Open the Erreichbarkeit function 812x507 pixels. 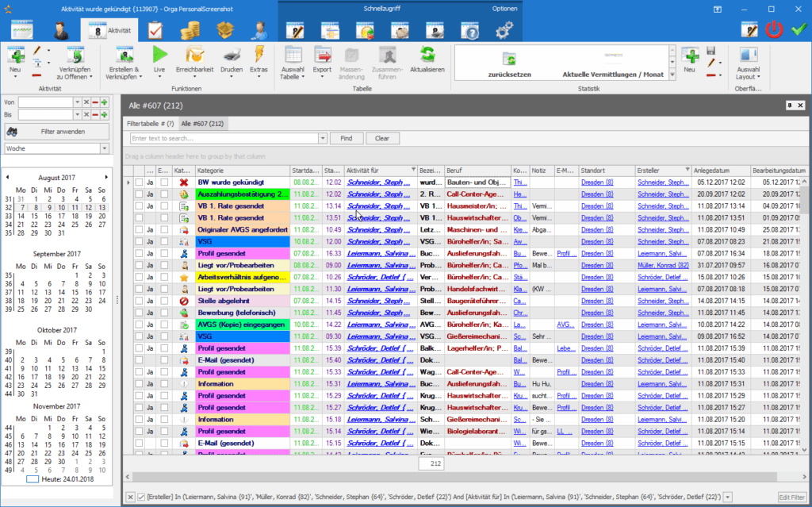pyautogui.click(x=195, y=60)
